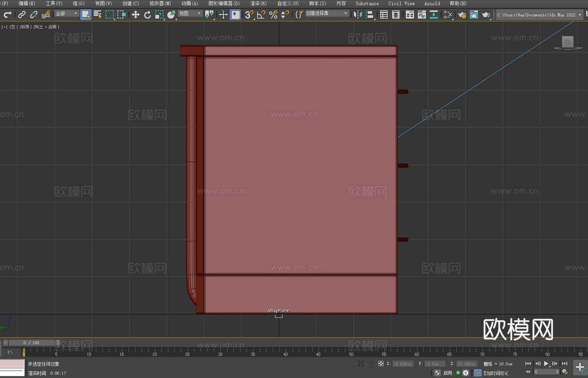Click the time slider 0 / 100 thumb
Screen dimensions: 588x378
pos(32,343)
